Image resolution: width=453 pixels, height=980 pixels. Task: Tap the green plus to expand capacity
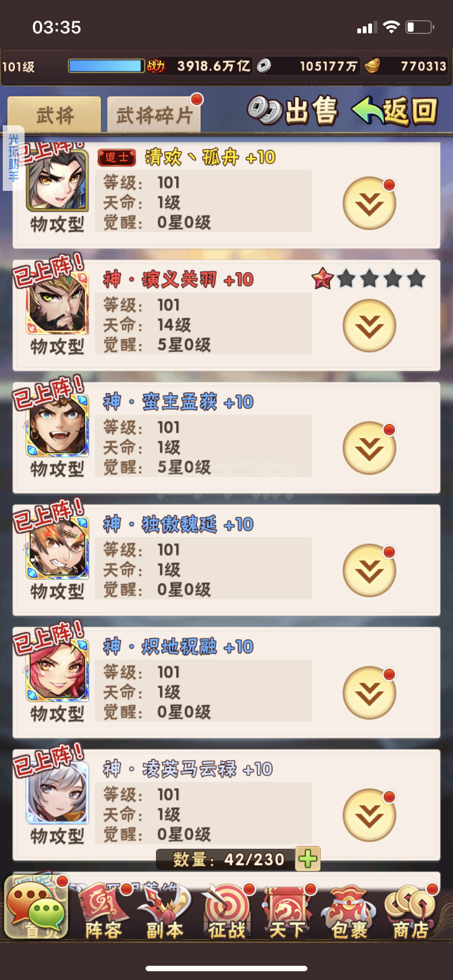tap(307, 859)
